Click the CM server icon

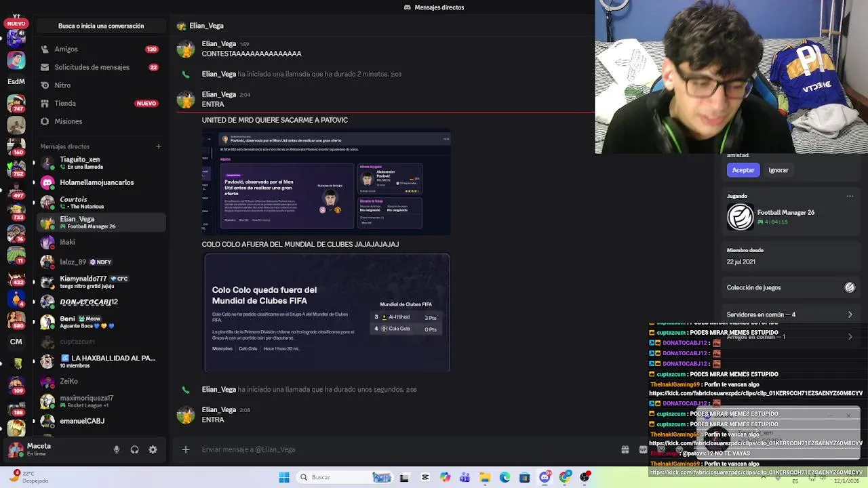coord(16,342)
